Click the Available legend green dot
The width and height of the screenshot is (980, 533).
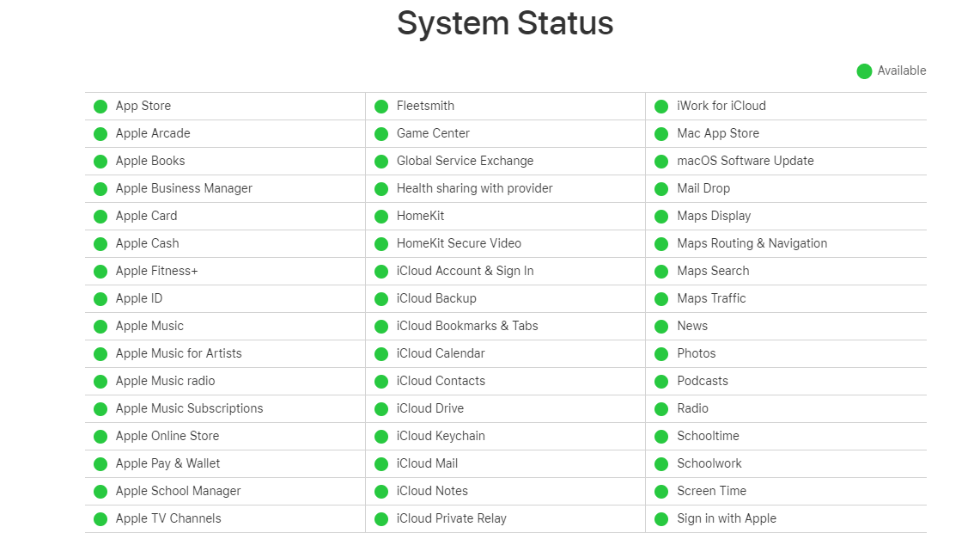point(864,71)
